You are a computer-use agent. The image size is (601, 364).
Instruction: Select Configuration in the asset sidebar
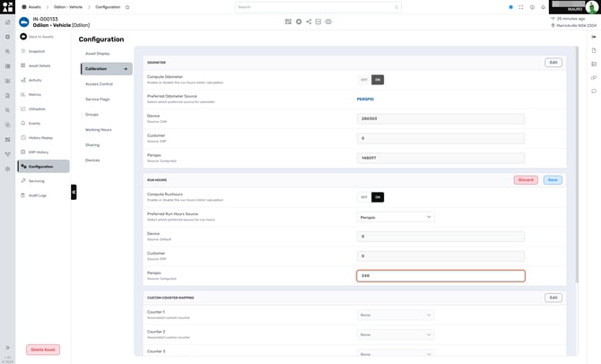tap(43, 166)
